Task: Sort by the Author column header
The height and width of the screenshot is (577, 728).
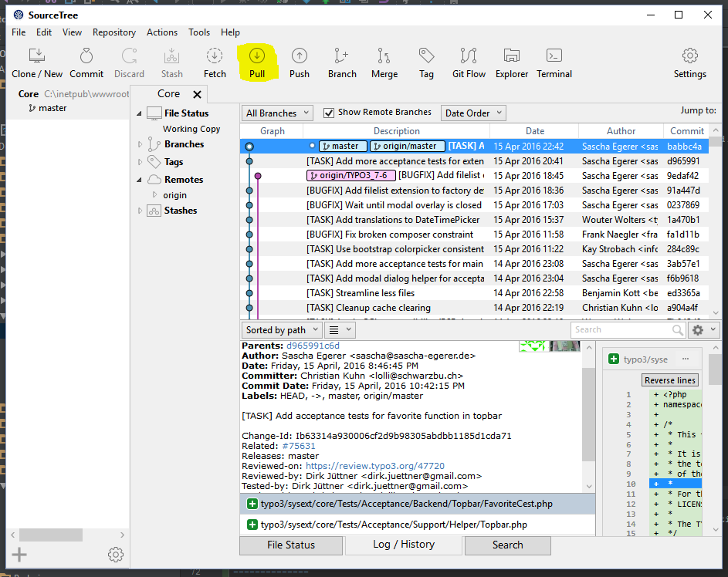Action: pyautogui.click(x=621, y=131)
